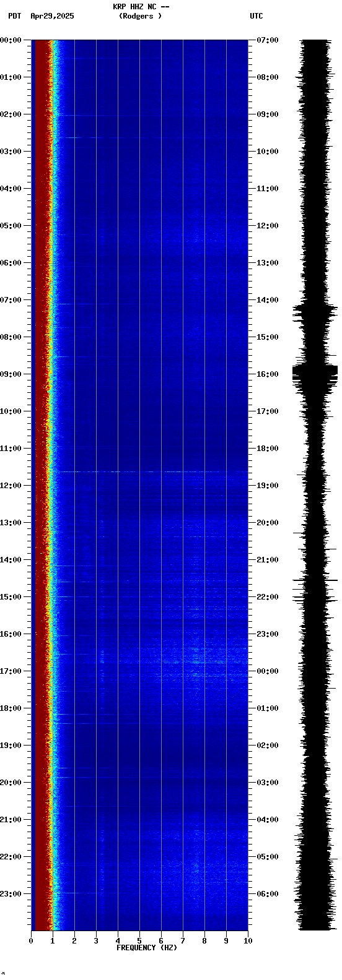Select the 11:00 PDT time tick
This screenshot has height=980, width=342.
(x=12, y=449)
